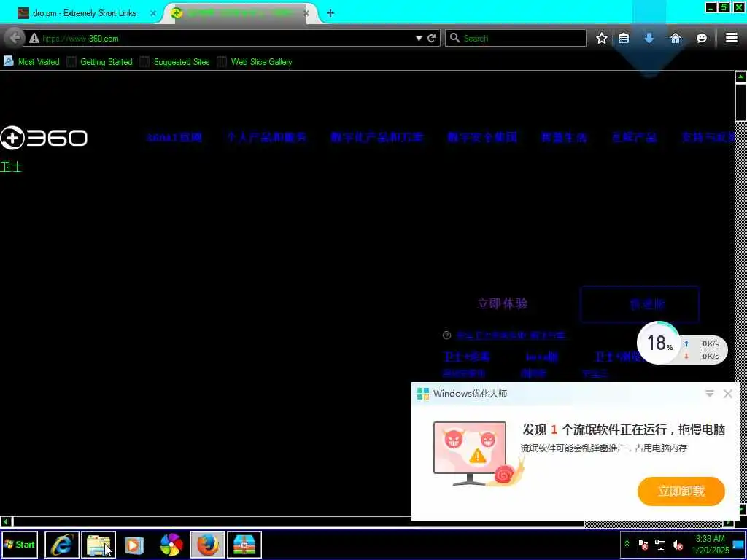The width and height of the screenshot is (747, 560).
Task: Bookmark this page with the star icon
Action: (602, 38)
